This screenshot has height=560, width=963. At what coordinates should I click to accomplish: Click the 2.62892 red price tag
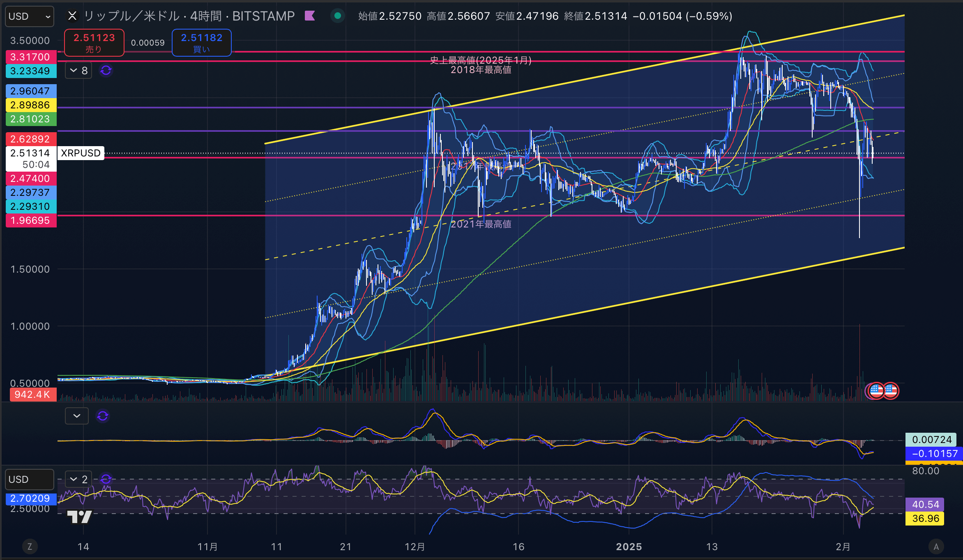tap(31, 139)
